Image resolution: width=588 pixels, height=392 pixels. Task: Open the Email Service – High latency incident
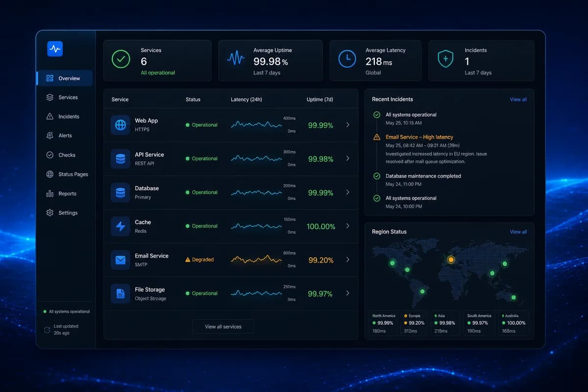[419, 137]
